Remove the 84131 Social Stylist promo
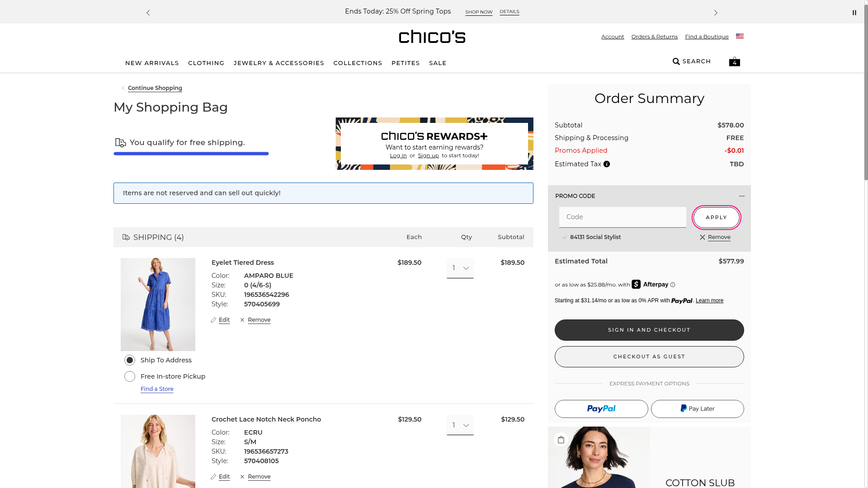Screen dimensions: 868x488 (718, 237)
